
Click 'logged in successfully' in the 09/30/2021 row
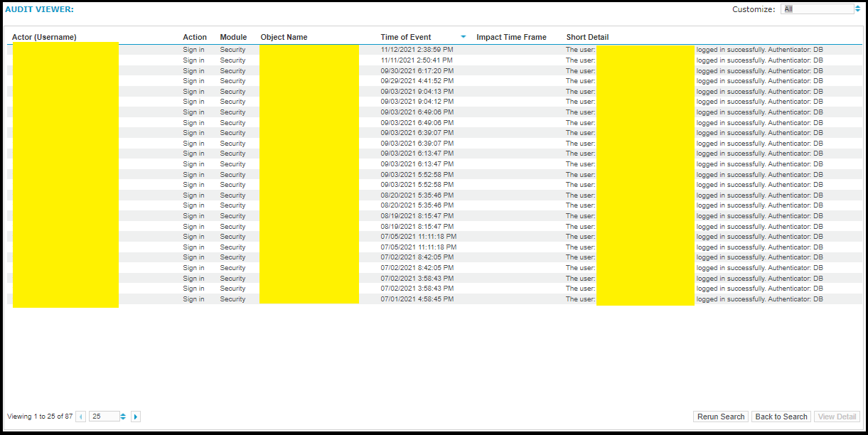[x=731, y=70]
